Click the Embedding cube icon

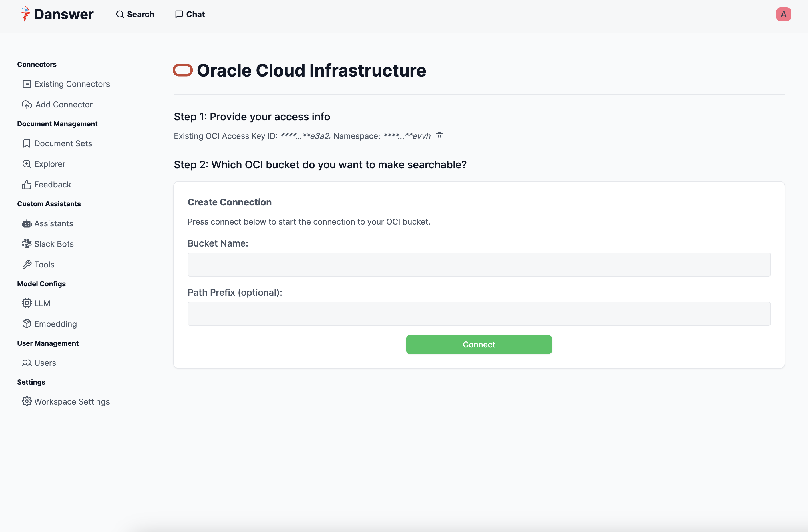pos(27,324)
